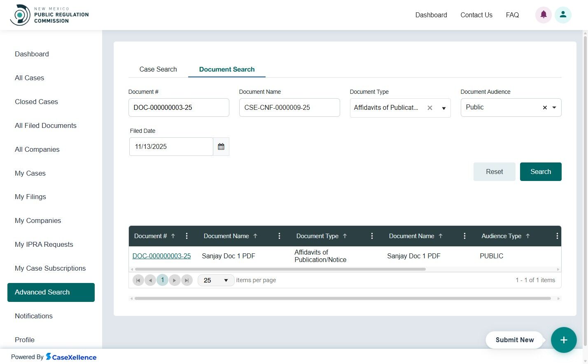Toggle sort order on Document # column
The height and width of the screenshot is (364, 588).
[x=173, y=236]
